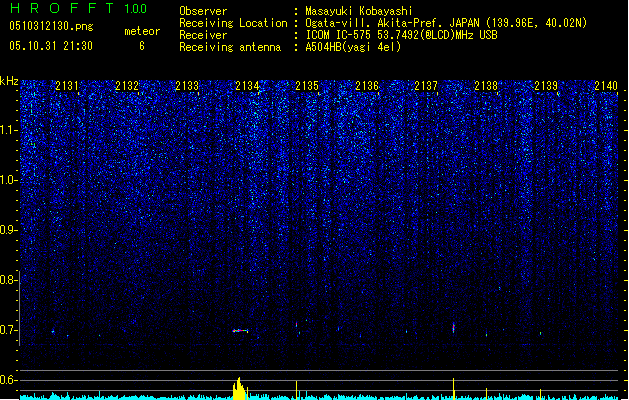The width and height of the screenshot is (629, 400).
Task: Click the 2132 time marker
Action: 127,86
